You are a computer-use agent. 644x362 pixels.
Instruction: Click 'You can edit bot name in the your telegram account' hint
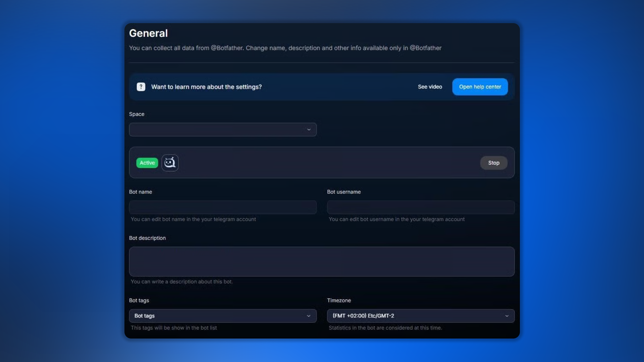193,219
